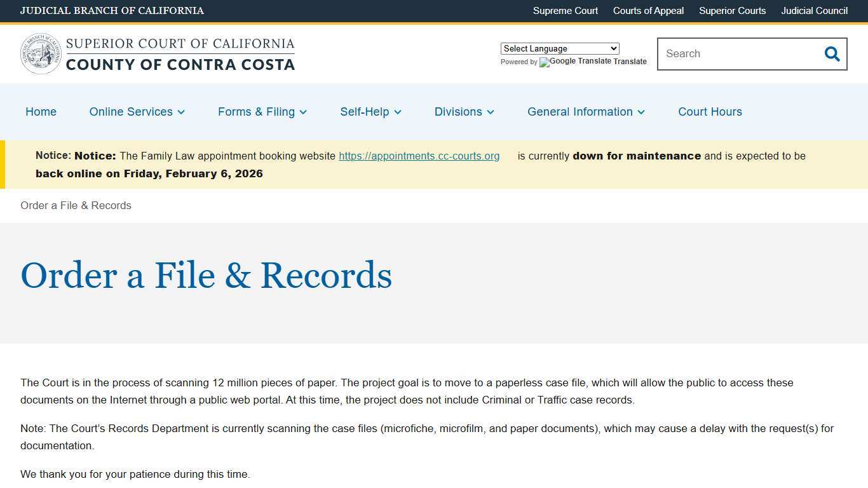Image resolution: width=868 pixels, height=488 pixels.
Task: Select Home in the navigation bar
Action: click(41, 112)
